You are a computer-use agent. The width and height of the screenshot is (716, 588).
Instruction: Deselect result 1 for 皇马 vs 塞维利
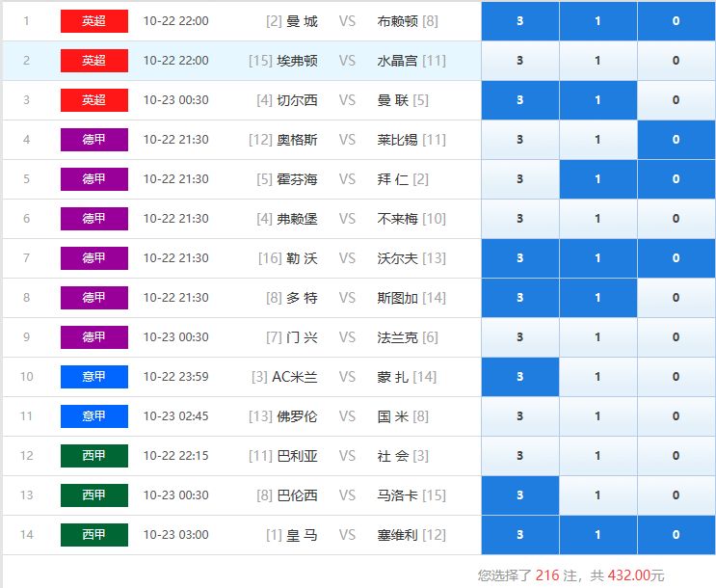(598, 535)
